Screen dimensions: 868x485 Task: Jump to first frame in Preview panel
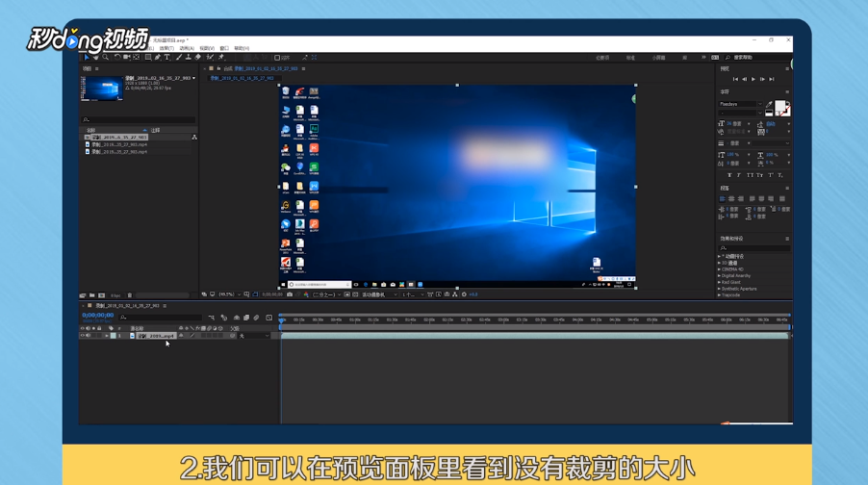735,79
